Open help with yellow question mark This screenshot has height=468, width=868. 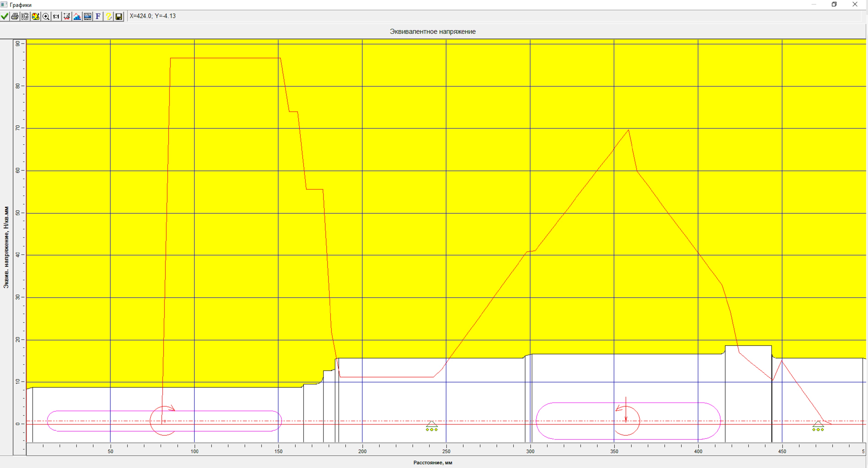click(x=108, y=16)
